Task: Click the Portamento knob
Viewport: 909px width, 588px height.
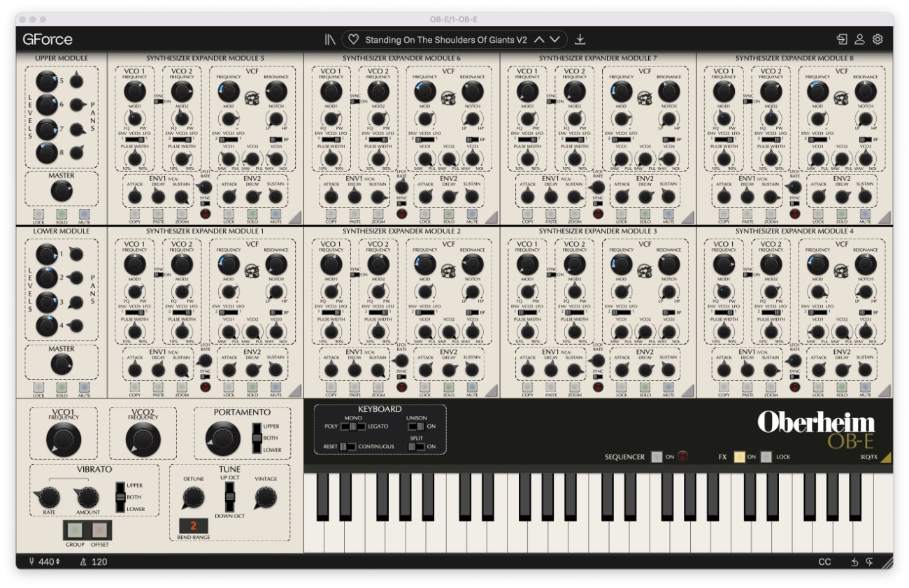Action: pos(222,440)
